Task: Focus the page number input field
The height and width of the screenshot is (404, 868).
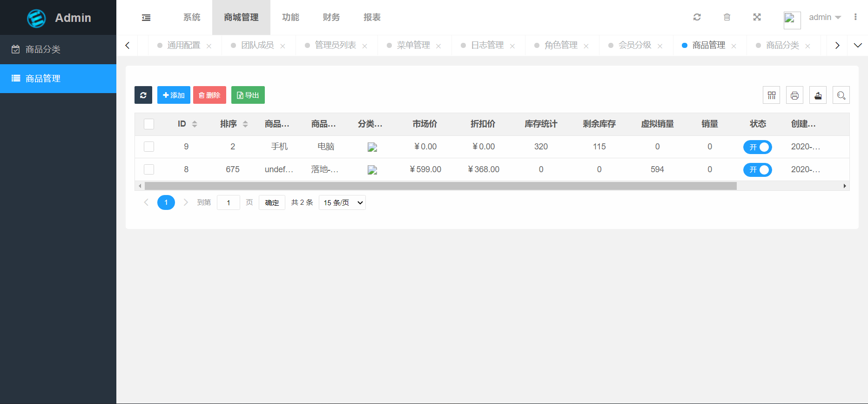Action: tap(229, 202)
